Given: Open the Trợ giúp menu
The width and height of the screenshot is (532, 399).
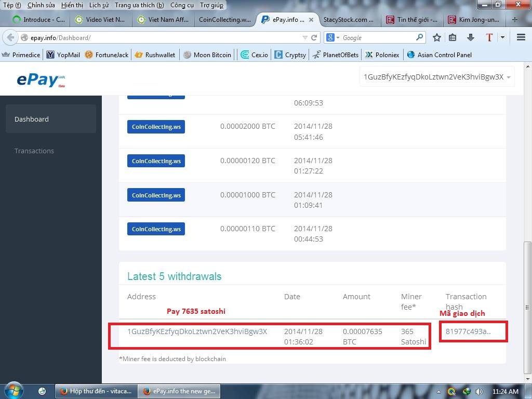Looking at the screenshot, I should 212,5.
